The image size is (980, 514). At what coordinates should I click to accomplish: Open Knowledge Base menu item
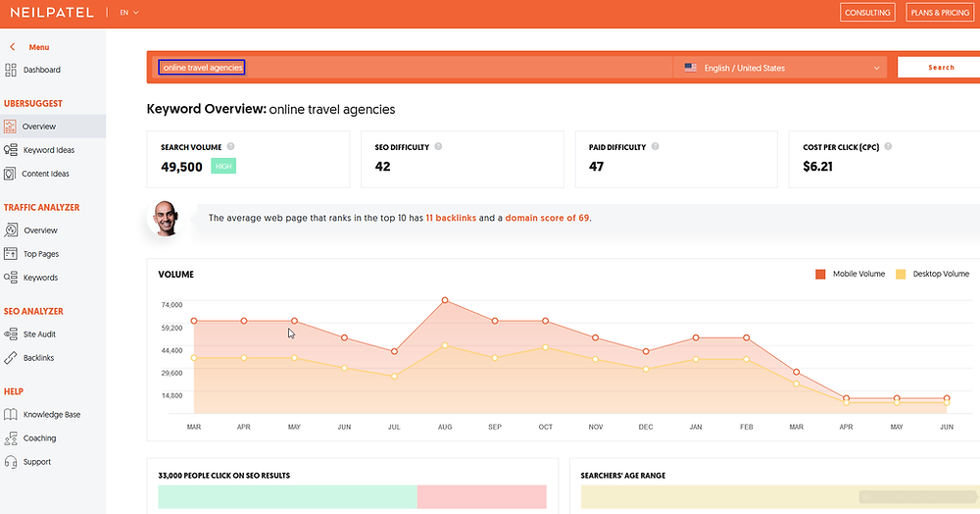pos(52,415)
